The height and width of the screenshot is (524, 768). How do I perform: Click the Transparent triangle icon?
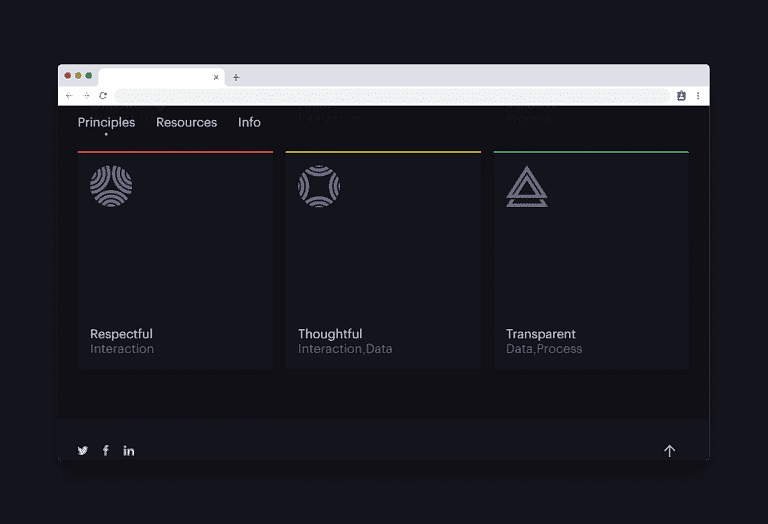(527, 187)
